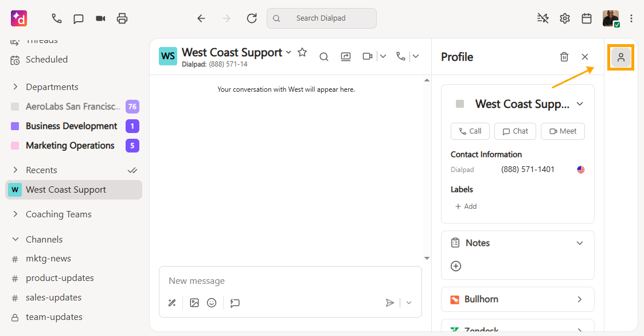Open the emoji picker
The width and height of the screenshot is (644, 336).
(212, 303)
